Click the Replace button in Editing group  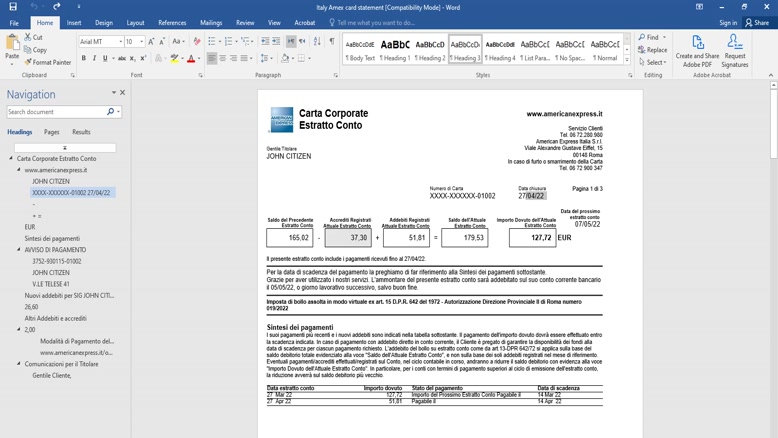[x=653, y=50]
